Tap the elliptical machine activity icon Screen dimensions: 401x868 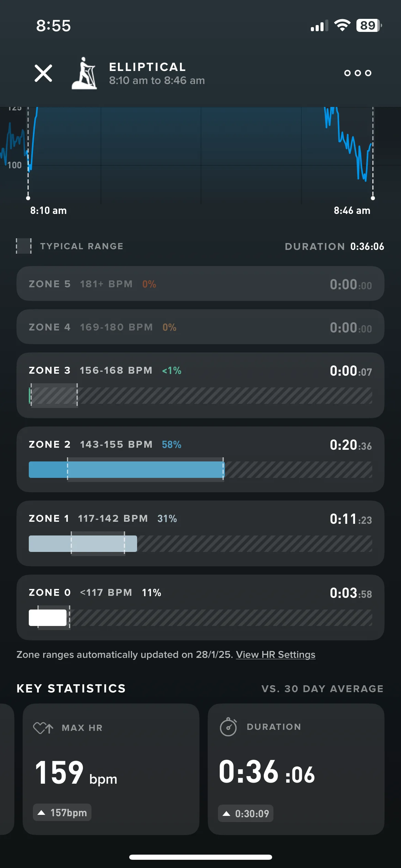pos(84,73)
